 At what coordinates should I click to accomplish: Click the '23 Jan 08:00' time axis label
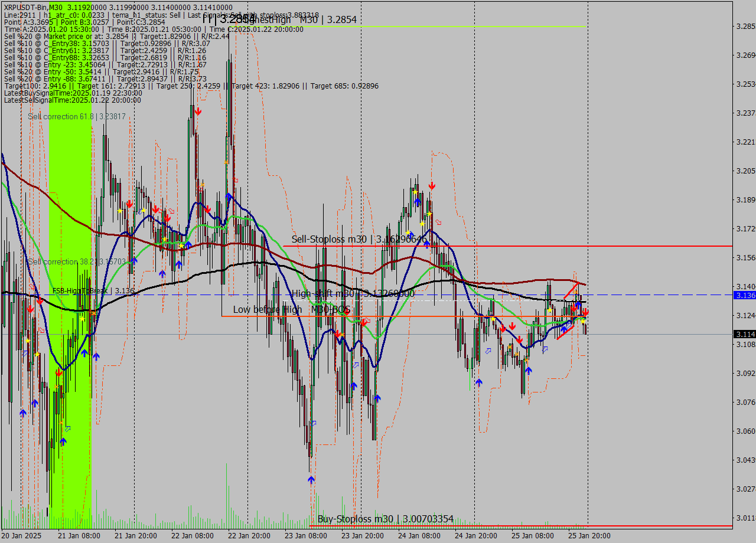click(x=305, y=535)
